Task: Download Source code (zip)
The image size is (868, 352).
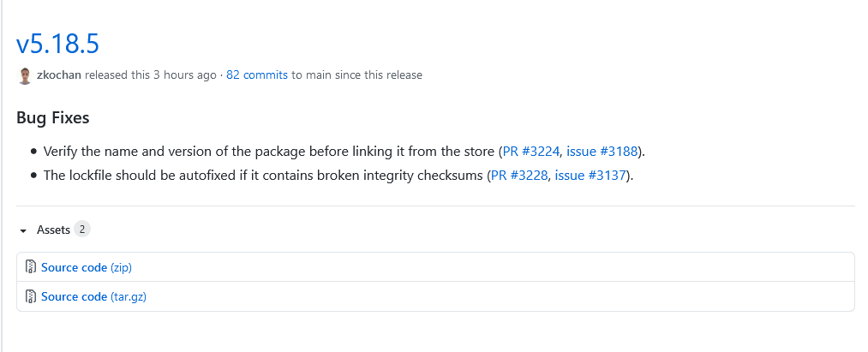Action: click(x=87, y=267)
